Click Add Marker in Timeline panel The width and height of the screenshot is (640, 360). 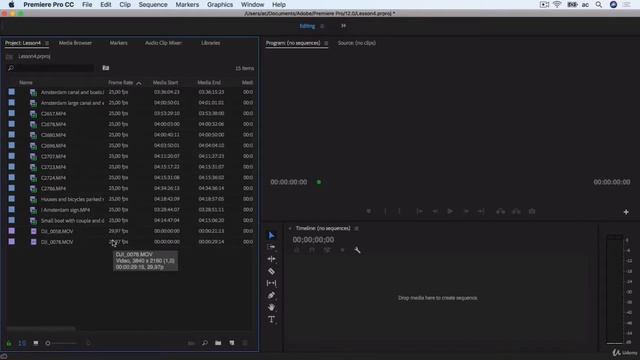342,250
